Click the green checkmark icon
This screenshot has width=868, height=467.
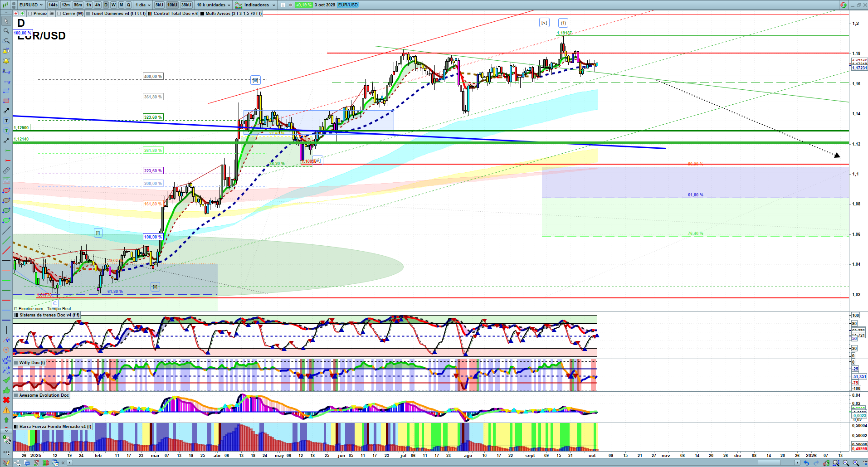coord(6,380)
